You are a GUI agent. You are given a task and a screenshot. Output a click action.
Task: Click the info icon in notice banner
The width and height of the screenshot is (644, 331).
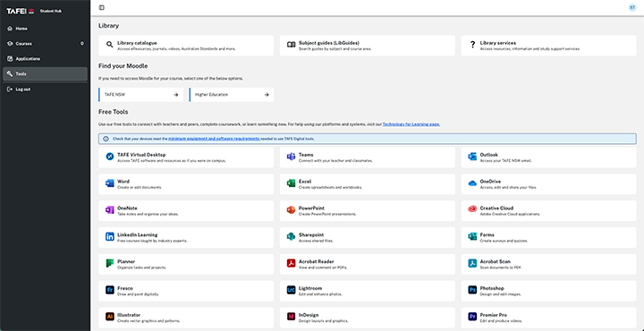(x=106, y=139)
